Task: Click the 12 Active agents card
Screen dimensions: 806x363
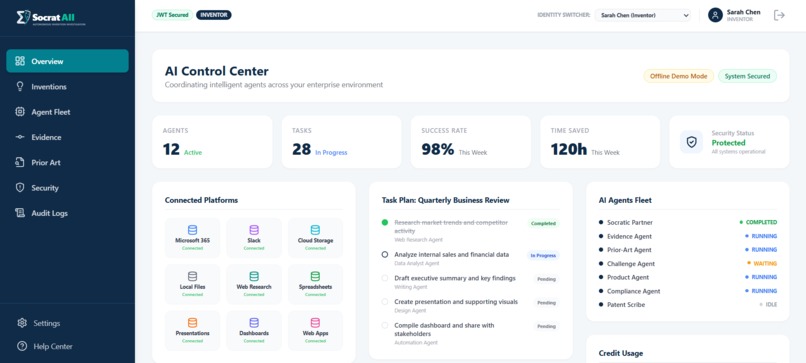Action: 212,142
